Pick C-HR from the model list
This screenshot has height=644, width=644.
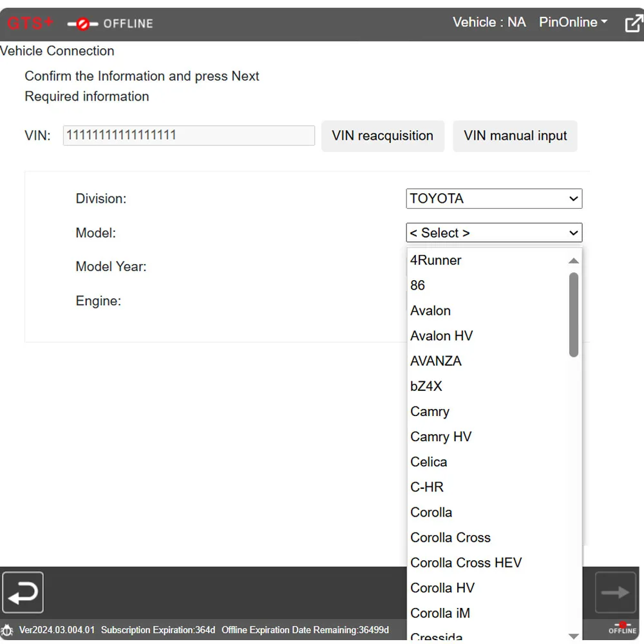[488, 487]
